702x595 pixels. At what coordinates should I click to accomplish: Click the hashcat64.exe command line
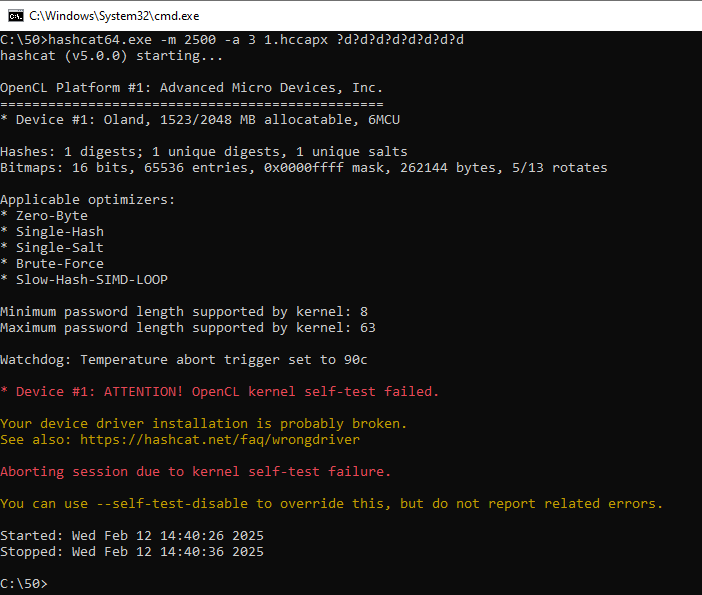[x=232, y=40]
